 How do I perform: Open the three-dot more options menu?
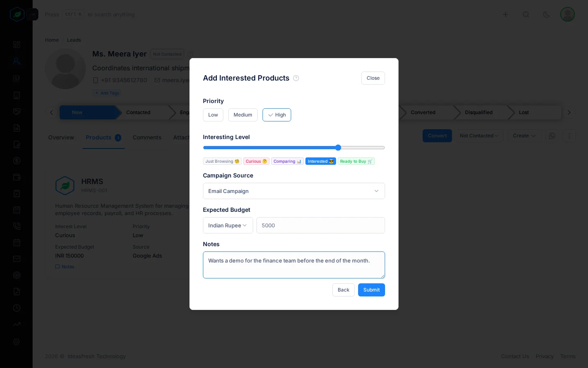(569, 136)
